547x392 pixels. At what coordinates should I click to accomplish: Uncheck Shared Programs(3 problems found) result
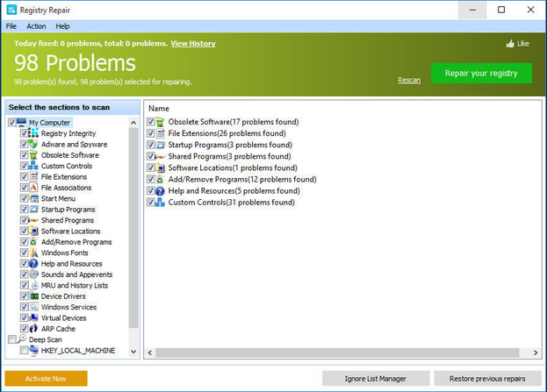(151, 156)
